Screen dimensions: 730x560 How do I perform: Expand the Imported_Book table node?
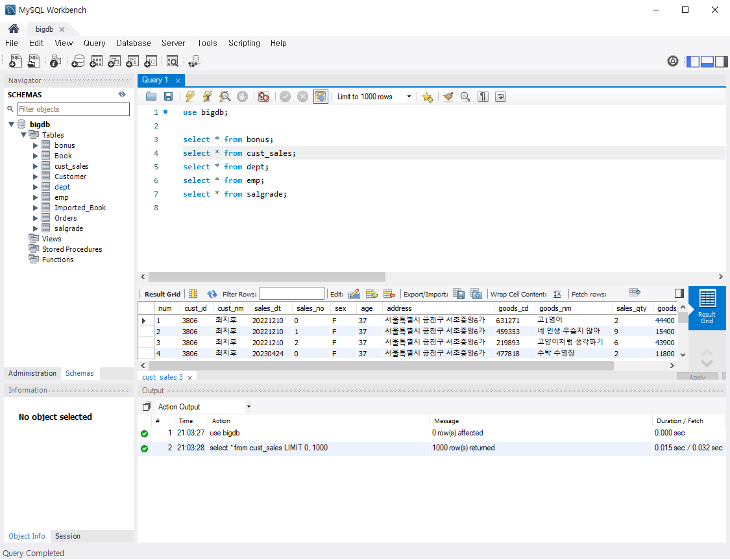(x=36, y=208)
